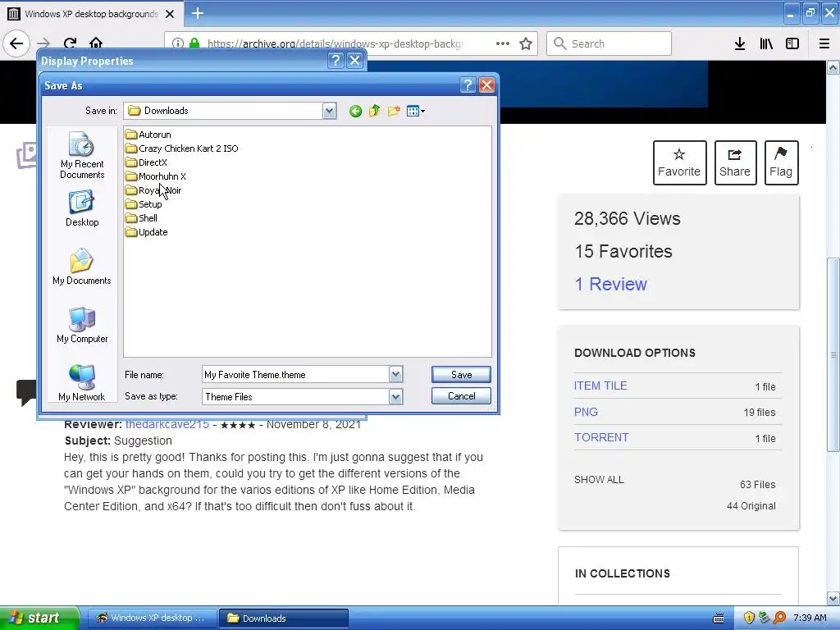Select the Royal Noir folder
The image size is (840, 630).
tap(153, 190)
